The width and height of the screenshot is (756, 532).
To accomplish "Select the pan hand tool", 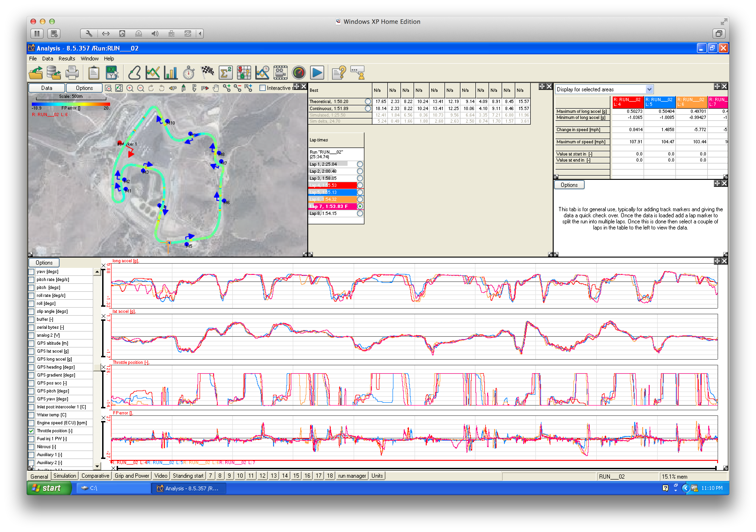I will (216, 88).
